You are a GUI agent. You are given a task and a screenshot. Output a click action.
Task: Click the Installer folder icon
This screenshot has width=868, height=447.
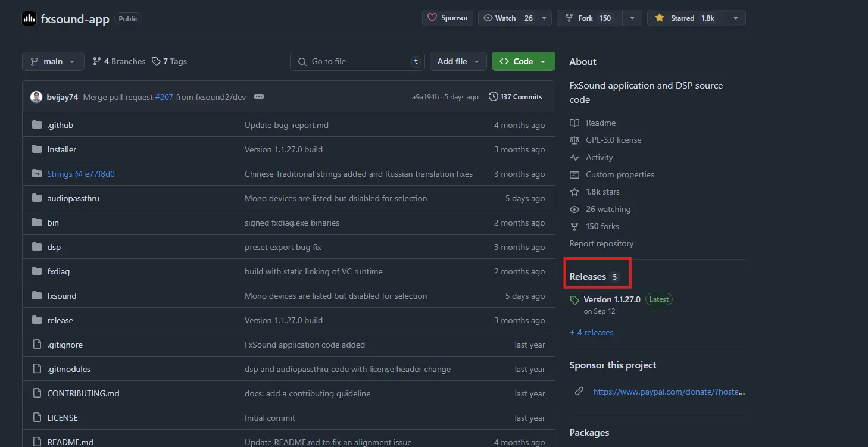point(36,149)
